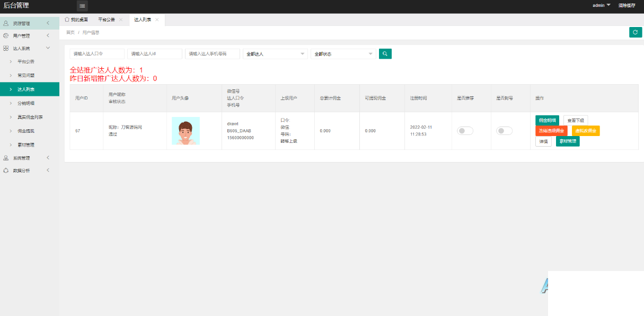This screenshot has height=316, width=644.
Task: Select 达人列表 in the sidebar menu
Action: click(30, 89)
